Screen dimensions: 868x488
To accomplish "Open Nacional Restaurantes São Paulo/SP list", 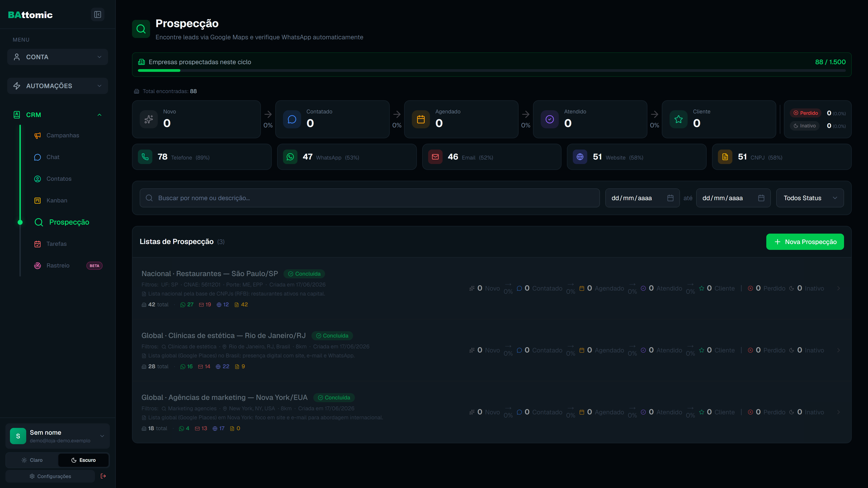I will [x=210, y=274].
